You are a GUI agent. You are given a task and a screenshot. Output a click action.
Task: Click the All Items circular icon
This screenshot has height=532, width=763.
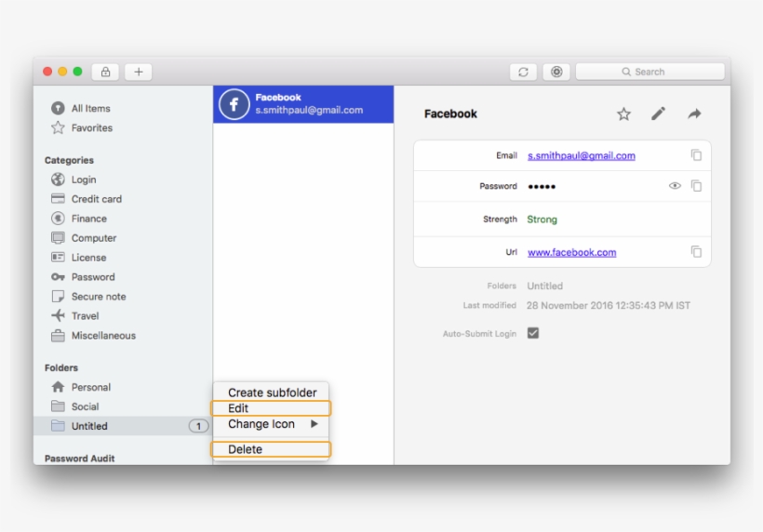[58, 108]
